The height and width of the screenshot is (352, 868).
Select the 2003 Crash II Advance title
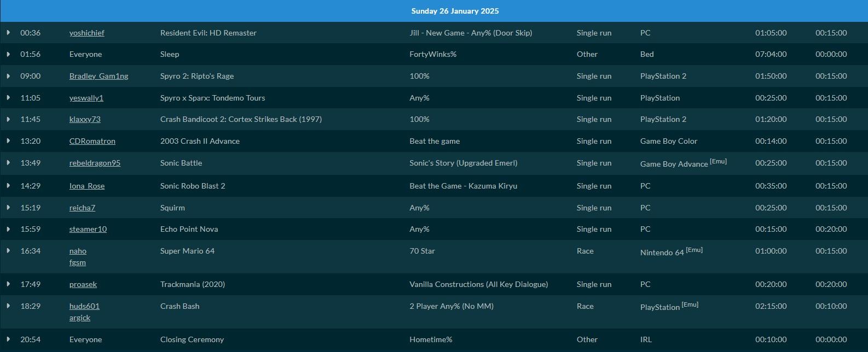tap(200, 141)
